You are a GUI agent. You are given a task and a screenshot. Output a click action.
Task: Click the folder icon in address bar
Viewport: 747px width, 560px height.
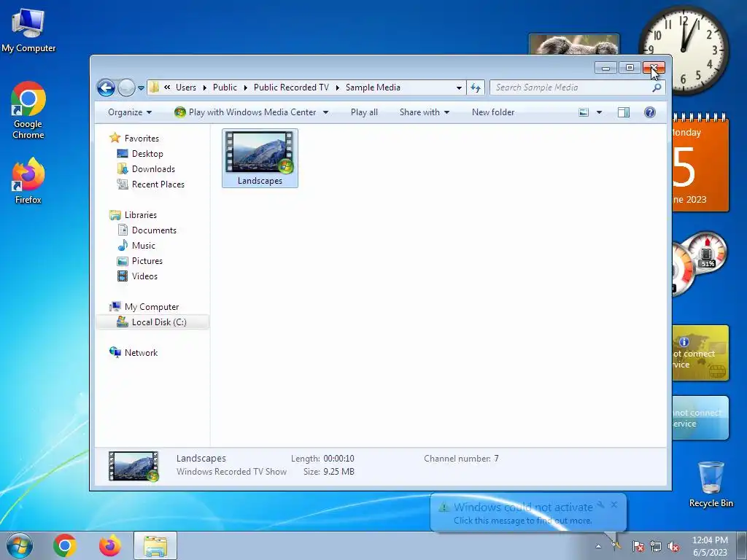pos(154,87)
